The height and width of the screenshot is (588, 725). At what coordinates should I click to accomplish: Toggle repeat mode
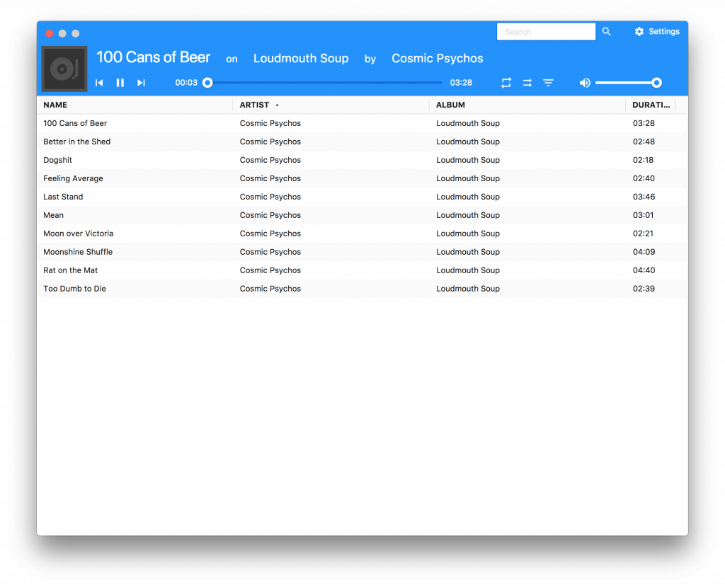click(506, 83)
